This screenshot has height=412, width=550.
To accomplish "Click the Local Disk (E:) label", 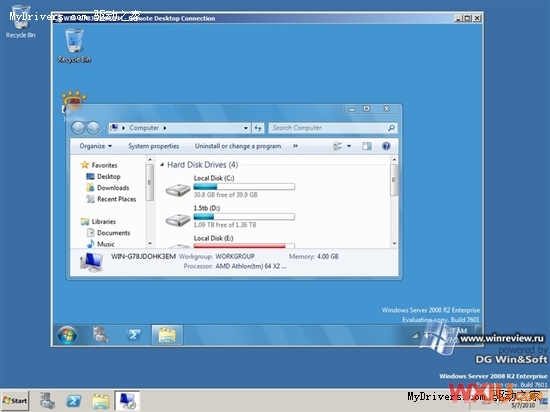I will [213, 238].
